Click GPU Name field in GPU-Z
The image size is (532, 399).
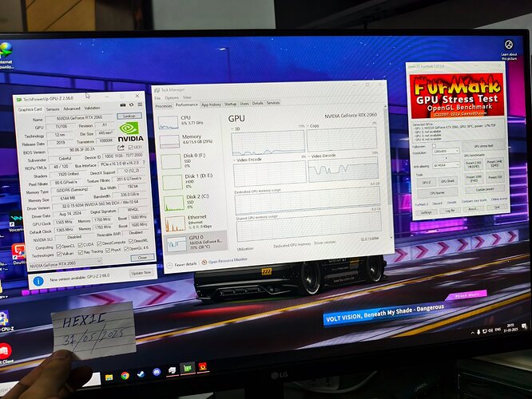[79, 118]
